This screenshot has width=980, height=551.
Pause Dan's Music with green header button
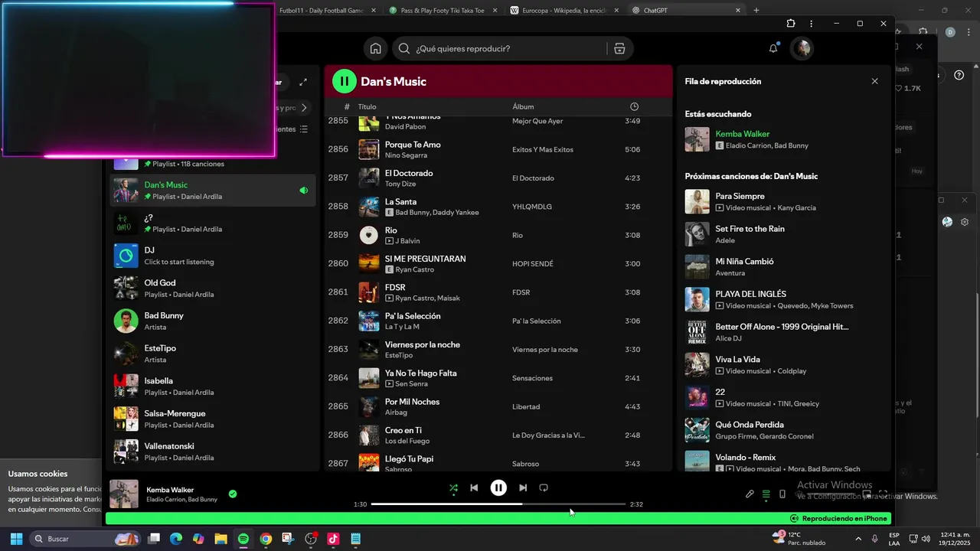click(x=345, y=81)
